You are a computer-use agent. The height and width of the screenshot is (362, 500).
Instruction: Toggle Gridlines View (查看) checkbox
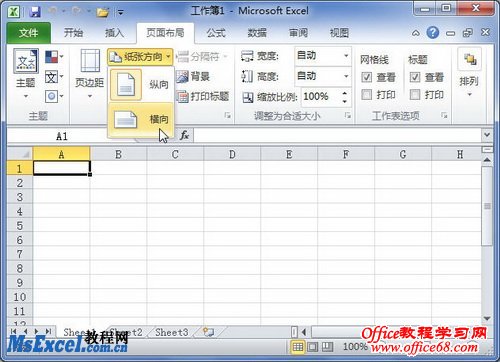click(367, 77)
